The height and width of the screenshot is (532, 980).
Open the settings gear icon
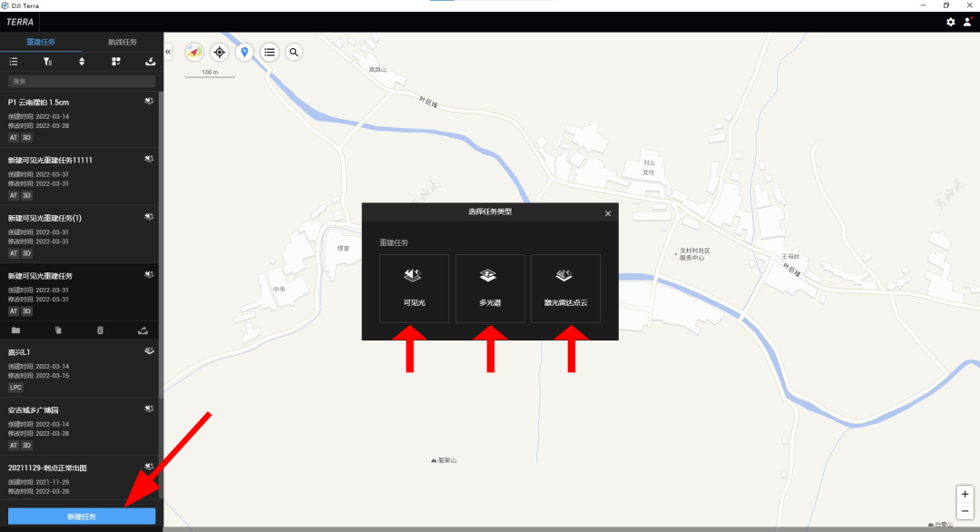pyautogui.click(x=951, y=22)
